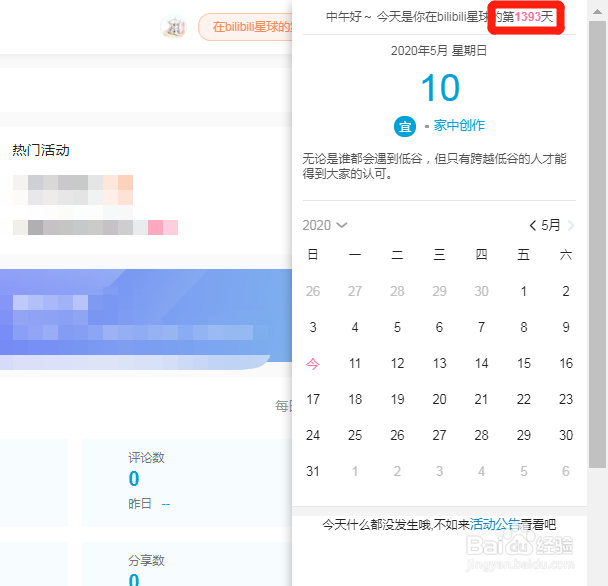
Task: Click the 家中创作 link
Action: (x=459, y=125)
